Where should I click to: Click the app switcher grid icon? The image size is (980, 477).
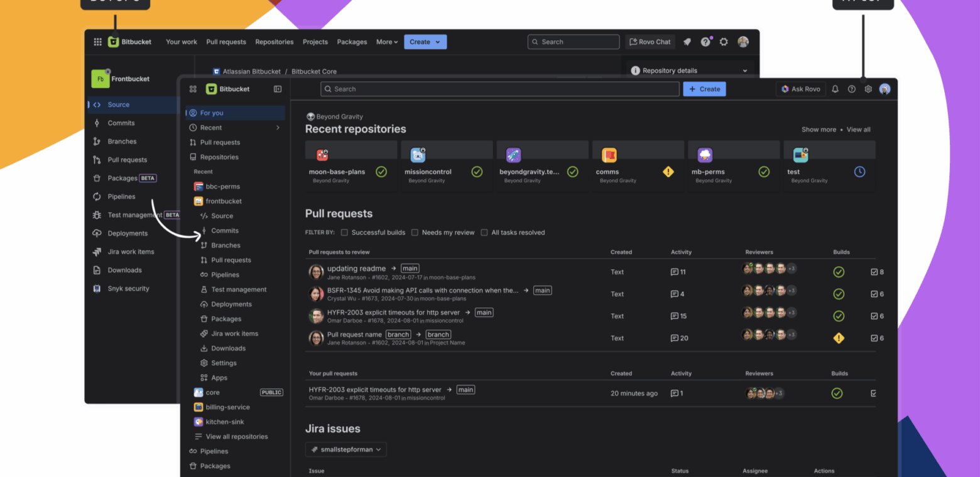click(x=97, y=41)
